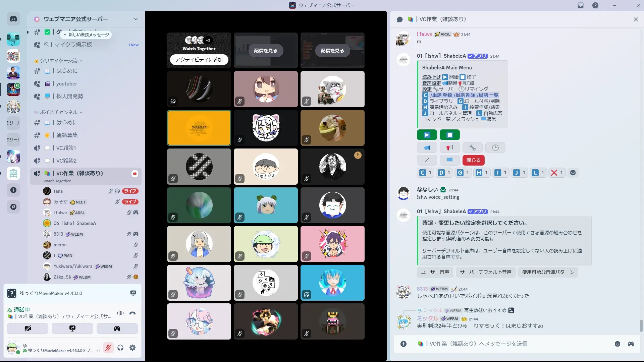
Task: Toggle headphone deafen in user panel
Action: click(x=120, y=348)
